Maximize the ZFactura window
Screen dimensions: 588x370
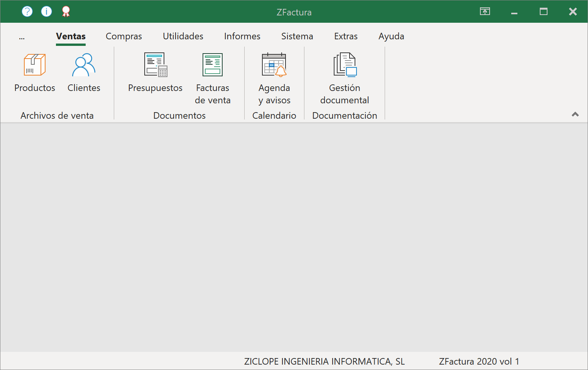[x=543, y=12]
